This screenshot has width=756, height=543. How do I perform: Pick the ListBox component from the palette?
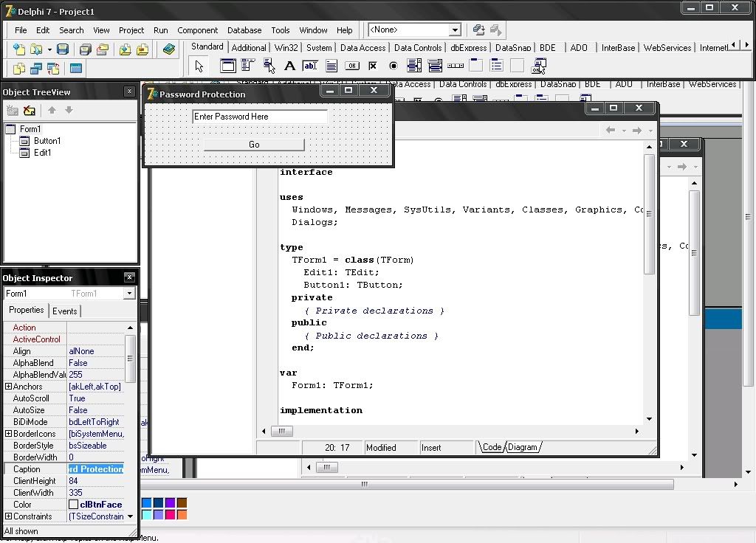413,66
